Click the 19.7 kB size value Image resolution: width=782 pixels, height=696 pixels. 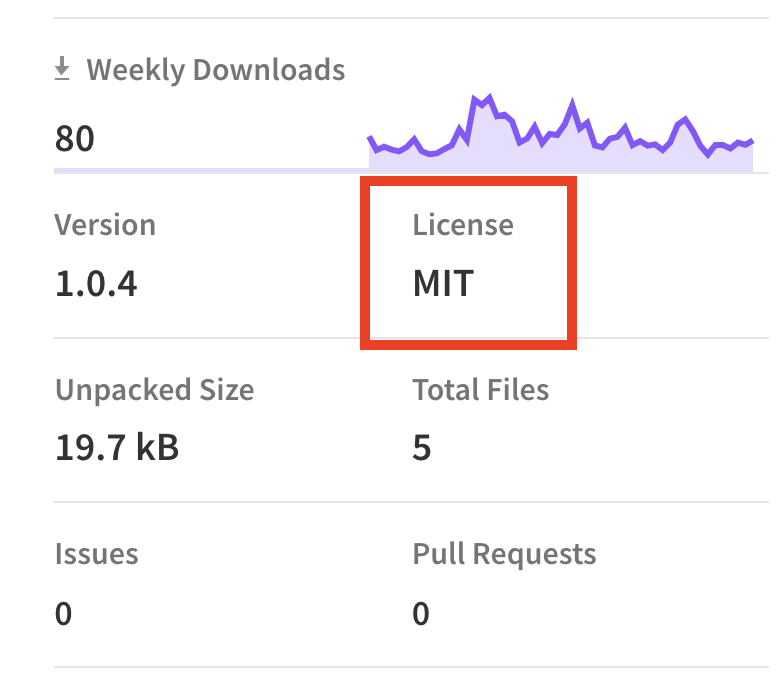point(117,448)
